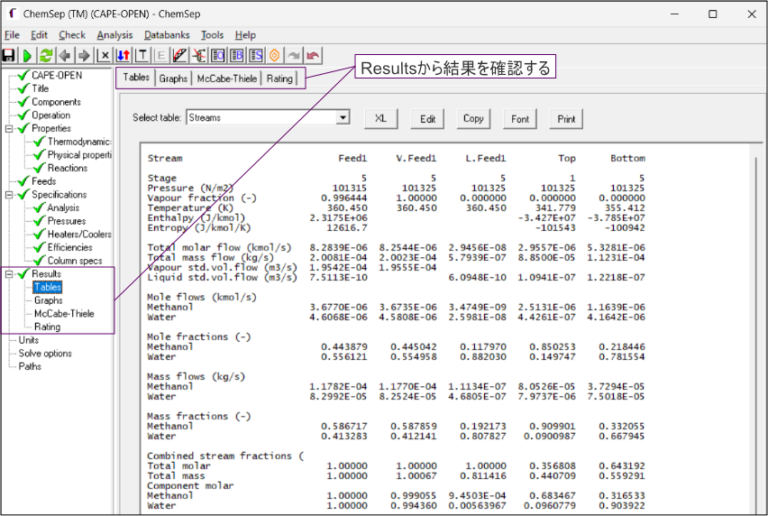Go back with left arrow icon
768x516 pixels.
tap(65, 55)
